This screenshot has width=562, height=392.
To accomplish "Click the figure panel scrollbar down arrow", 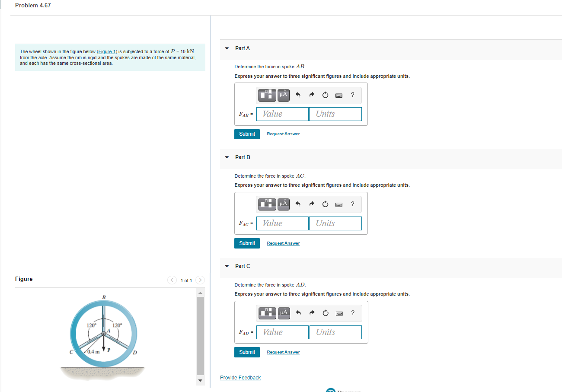I will click(x=200, y=381).
